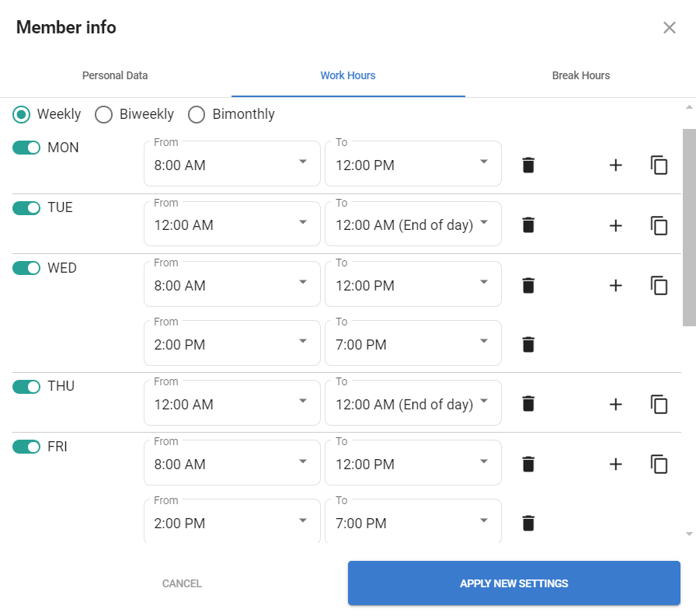This screenshot has height=616, width=696.
Task: Select the Biweekly schedule option
Action: point(104,115)
